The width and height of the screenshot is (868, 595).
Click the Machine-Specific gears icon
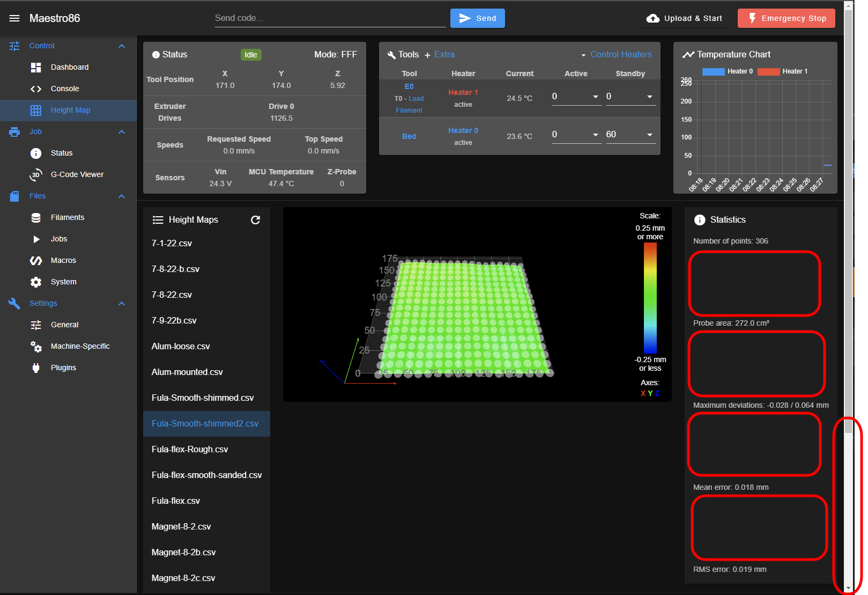point(36,347)
